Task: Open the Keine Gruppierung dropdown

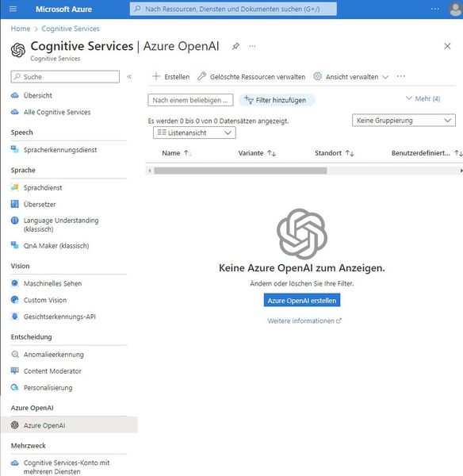Action: point(404,121)
